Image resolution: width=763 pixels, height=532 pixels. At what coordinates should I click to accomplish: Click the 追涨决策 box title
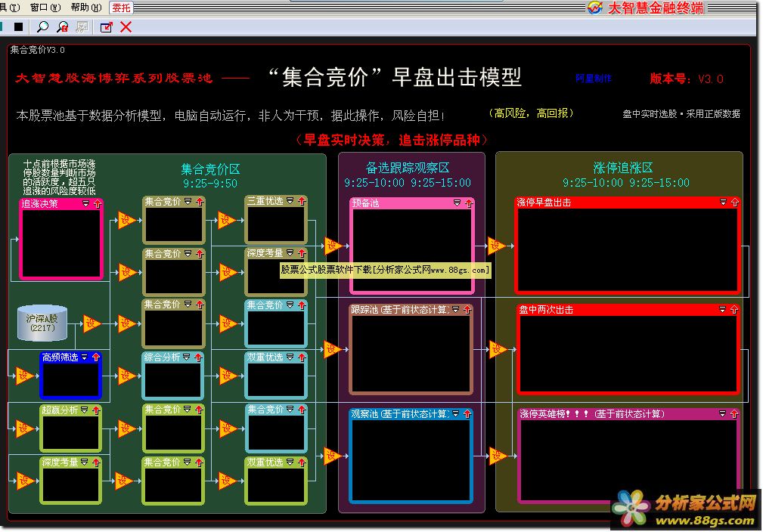point(39,204)
